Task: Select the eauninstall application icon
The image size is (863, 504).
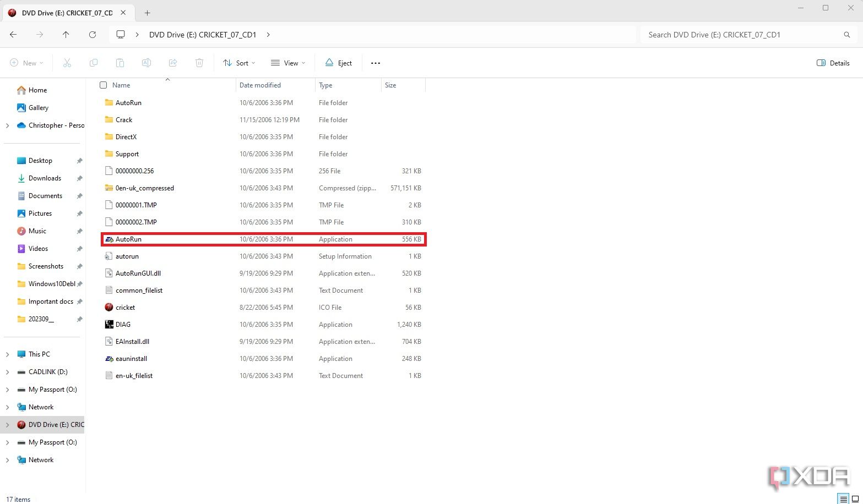Action: tap(109, 359)
